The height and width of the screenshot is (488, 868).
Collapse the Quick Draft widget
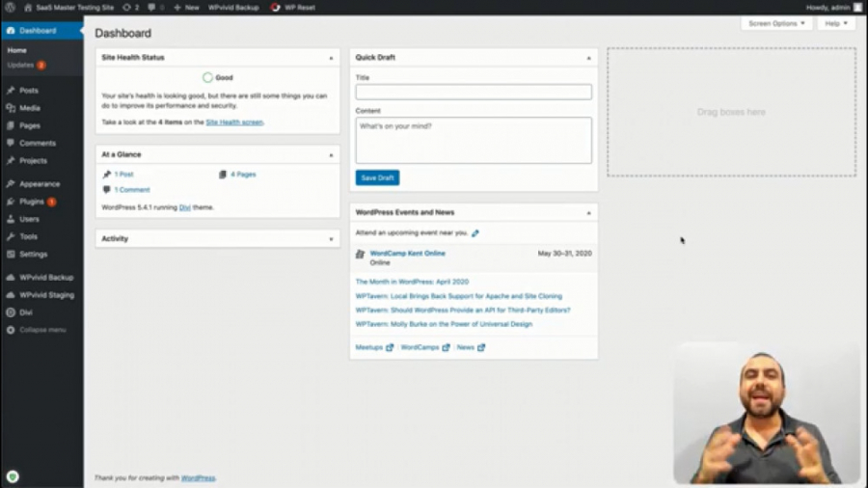pyautogui.click(x=588, y=58)
